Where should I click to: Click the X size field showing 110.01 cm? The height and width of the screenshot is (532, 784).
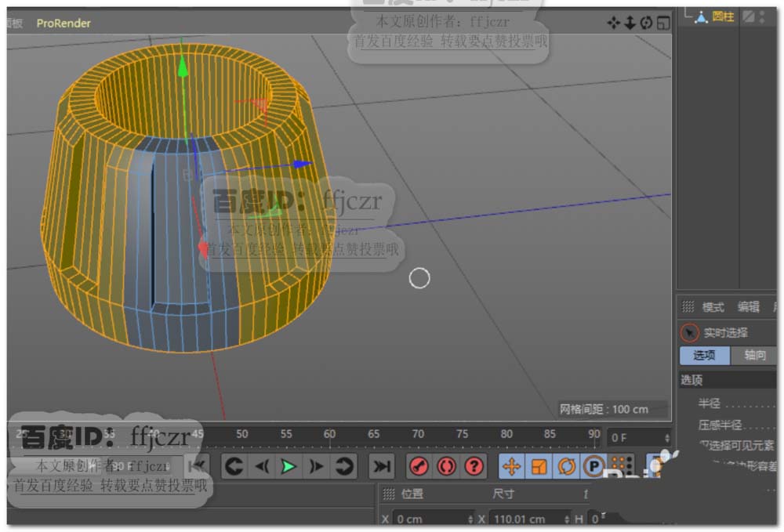point(524,519)
